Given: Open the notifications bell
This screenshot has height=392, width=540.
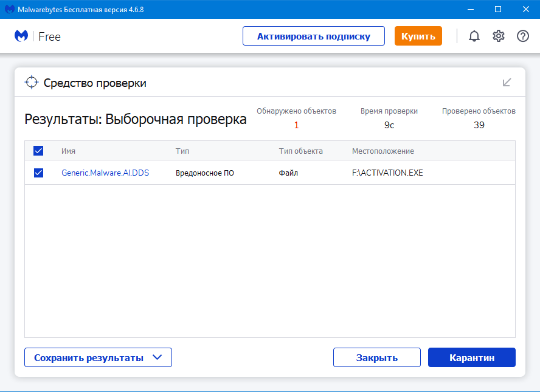Looking at the screenshot, I should tap(474, 36).
